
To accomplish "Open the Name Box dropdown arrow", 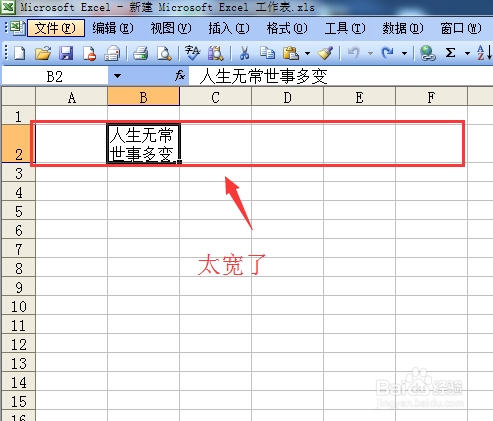I will pos(117,76).
